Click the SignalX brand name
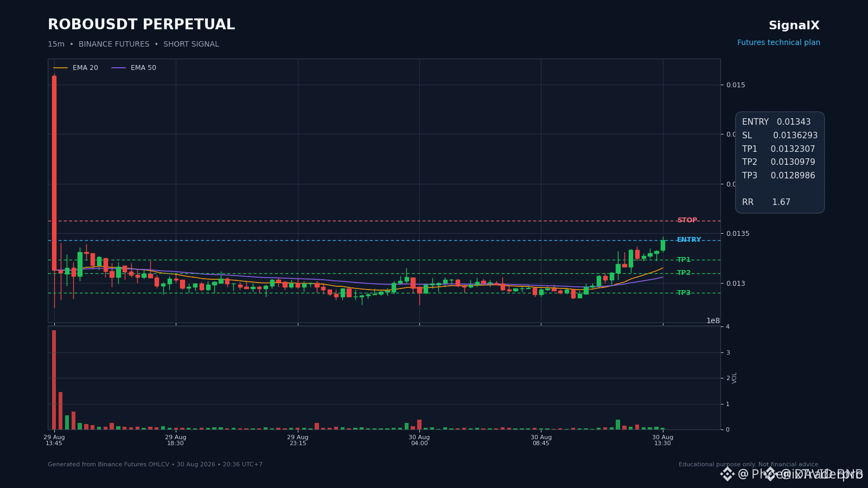Screen dimensions: 868x488 (794, 25)
